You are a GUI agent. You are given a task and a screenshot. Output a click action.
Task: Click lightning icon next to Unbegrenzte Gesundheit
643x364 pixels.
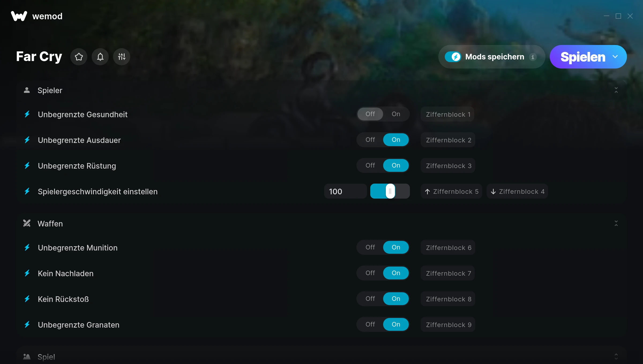tap(27, 114)
